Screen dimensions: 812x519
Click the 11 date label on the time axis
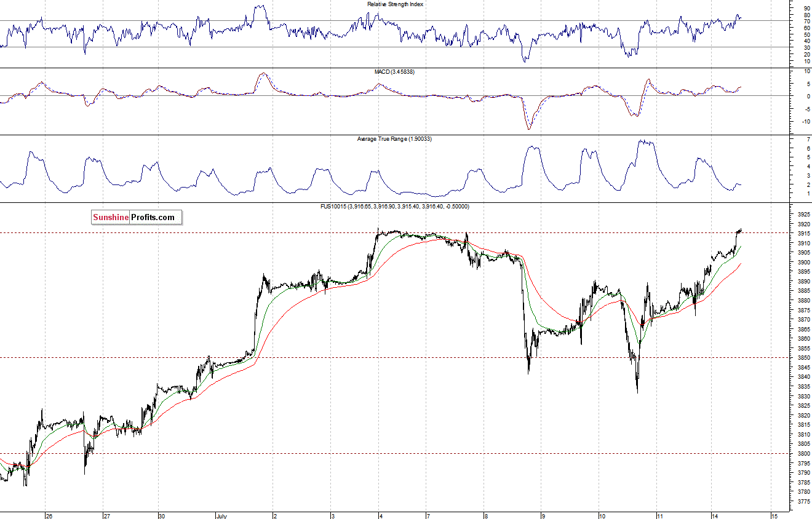(x=659, y=515)
